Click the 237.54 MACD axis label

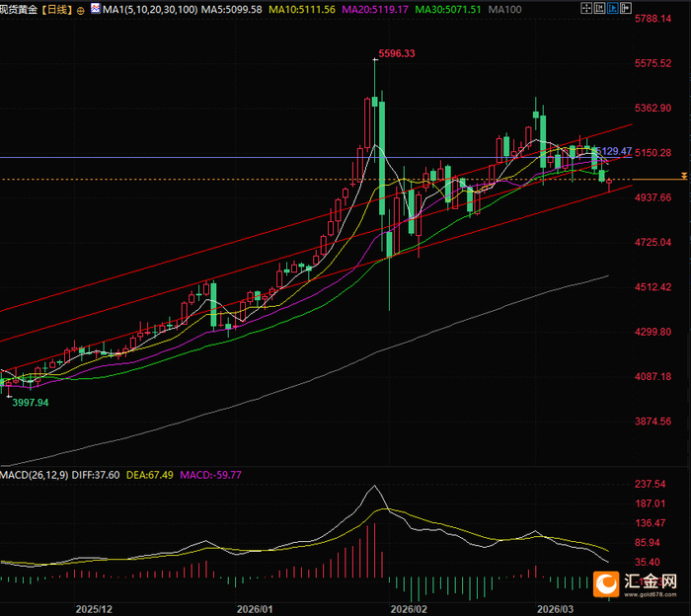650,485
